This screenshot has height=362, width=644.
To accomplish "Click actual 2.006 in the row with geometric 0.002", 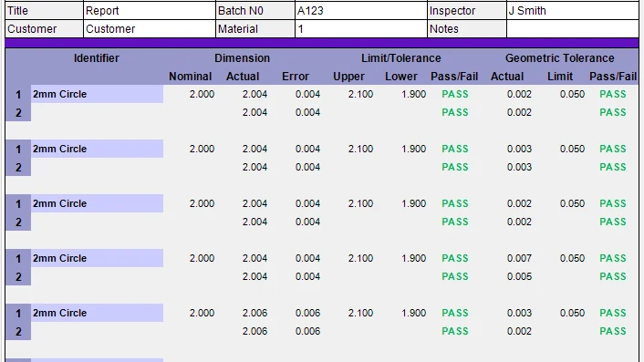I will [x=254, y=331].
